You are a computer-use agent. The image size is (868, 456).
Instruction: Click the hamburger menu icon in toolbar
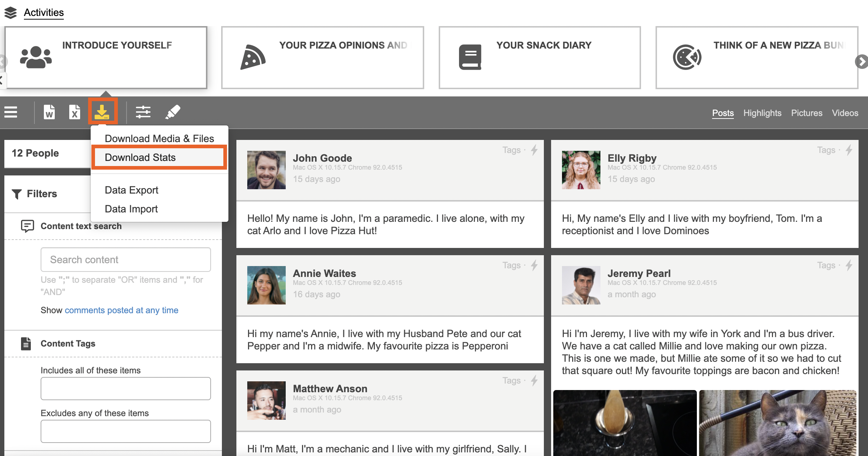[x=11, y=112]
